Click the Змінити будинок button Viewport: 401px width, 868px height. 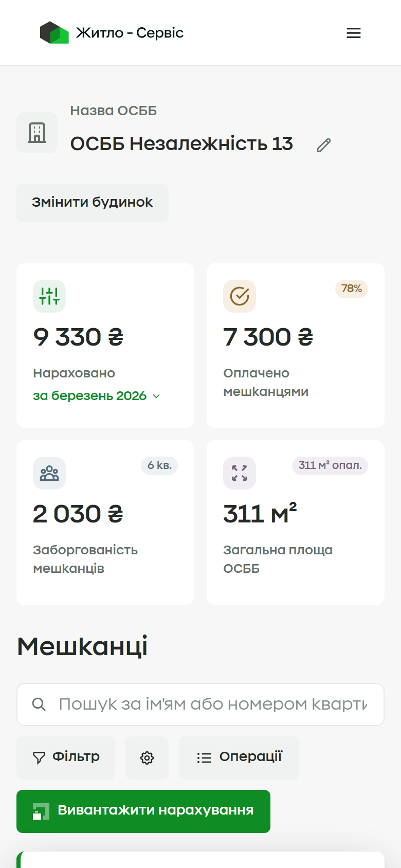click(x=93, y=203)
